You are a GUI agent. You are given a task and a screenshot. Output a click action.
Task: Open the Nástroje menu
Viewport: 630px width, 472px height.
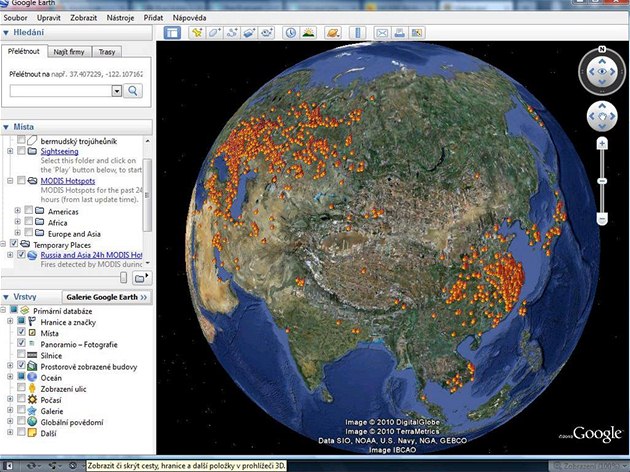pyautogui.click(x=120, y=18)
